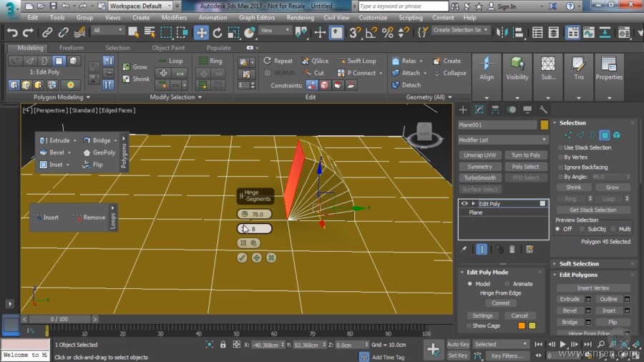The width and height of the screenshot is (644, 362).
Task: Switch to the Freeform ribbon tab
Action: point(71,48)
